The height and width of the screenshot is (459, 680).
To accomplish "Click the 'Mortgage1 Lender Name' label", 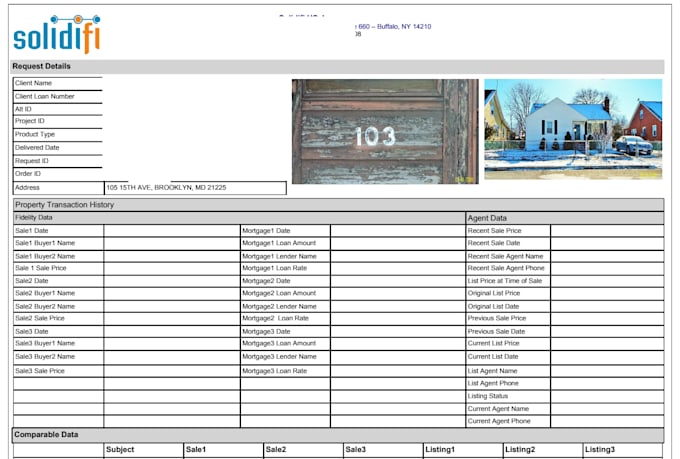I will [x=279, y=256].
